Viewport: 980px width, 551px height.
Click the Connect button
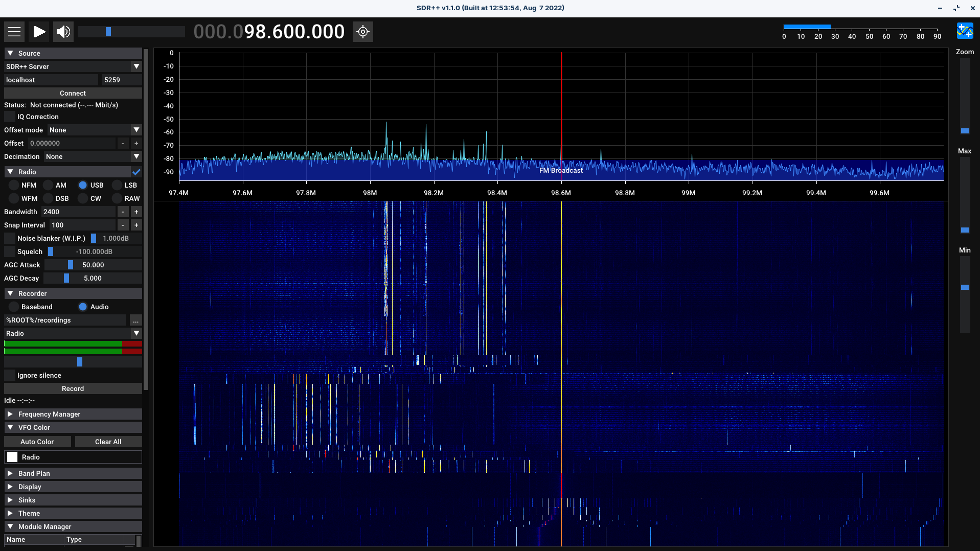pos(73,93)
